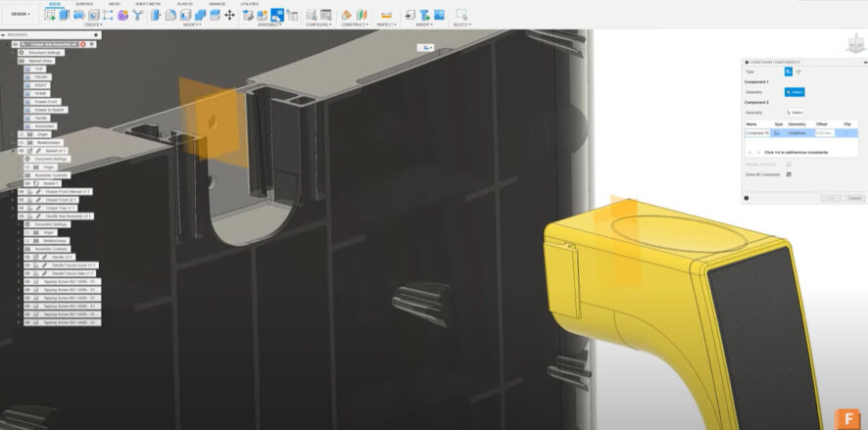Select the Shell tool icon

tap(185, 15)
